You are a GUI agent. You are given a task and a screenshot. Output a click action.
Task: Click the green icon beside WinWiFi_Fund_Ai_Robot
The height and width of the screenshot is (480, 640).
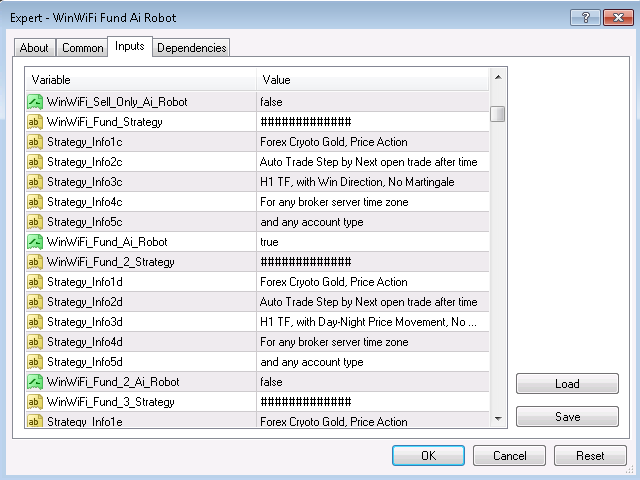coord(35,242)
